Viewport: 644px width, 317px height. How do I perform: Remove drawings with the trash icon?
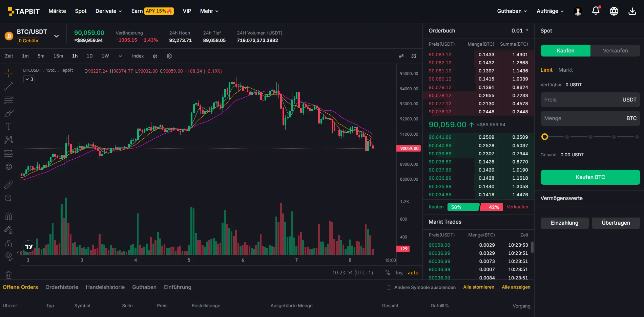tap(9, 275)
